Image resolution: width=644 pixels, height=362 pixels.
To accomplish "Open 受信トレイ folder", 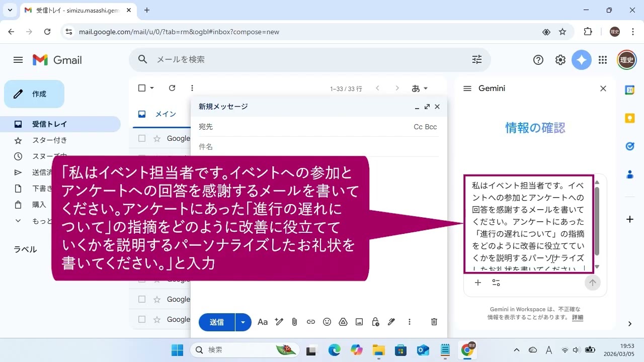I will point(60,124).
